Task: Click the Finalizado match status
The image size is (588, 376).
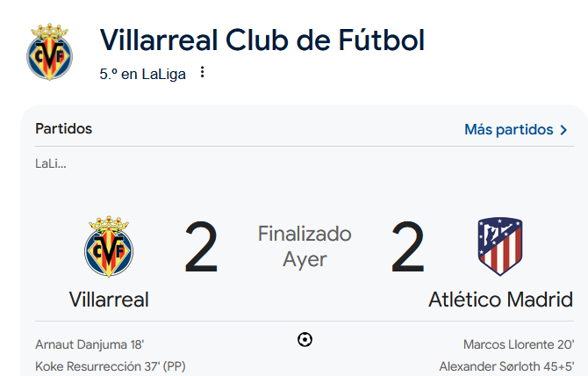Action: point(305,234)
